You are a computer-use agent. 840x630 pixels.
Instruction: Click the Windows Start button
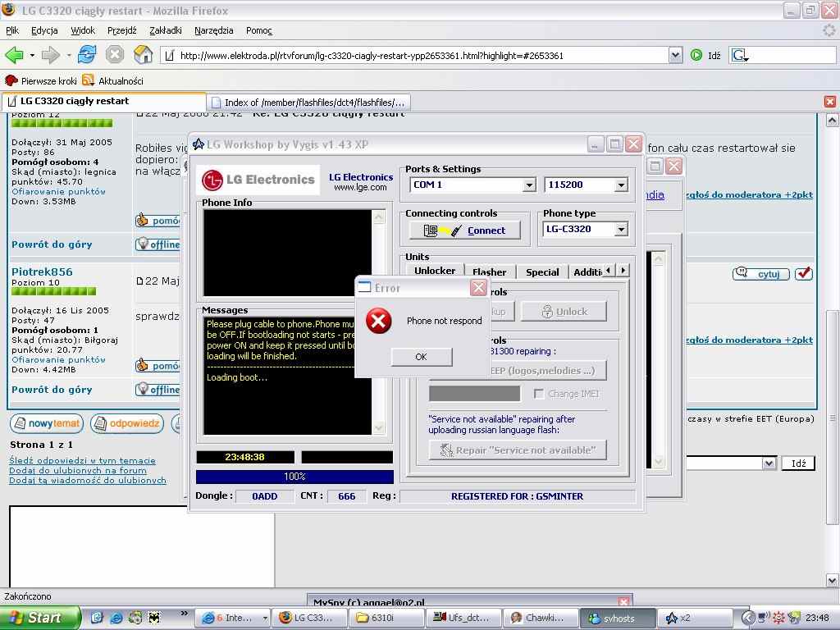39,618
